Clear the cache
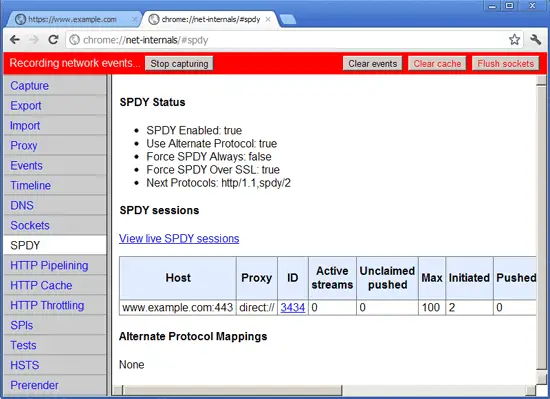Image resolution: width=550 pixels, height=399 pixels. point(437,63)
